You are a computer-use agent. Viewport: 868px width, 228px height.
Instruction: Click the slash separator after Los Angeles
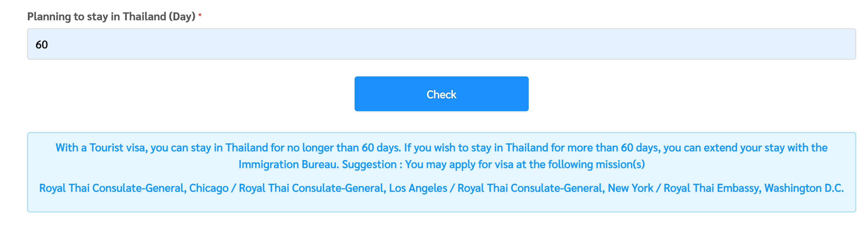tap(452, 188)
